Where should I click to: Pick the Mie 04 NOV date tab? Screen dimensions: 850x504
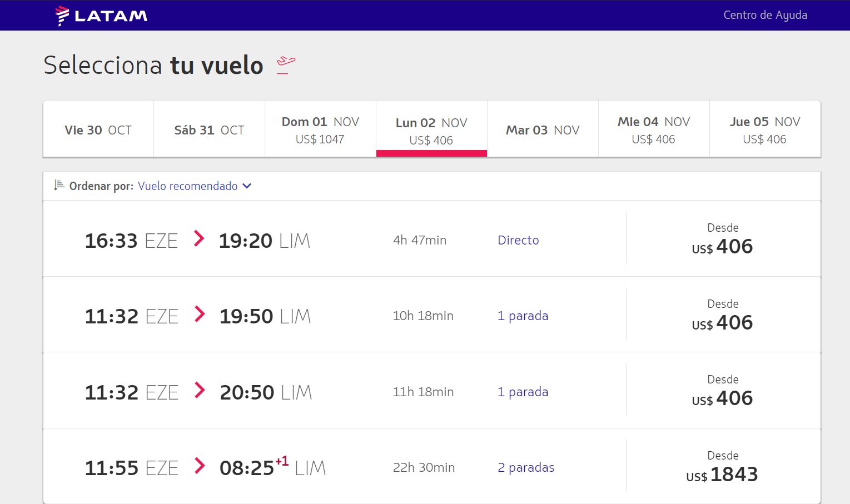pyautogui.click(x=654, y=129)
